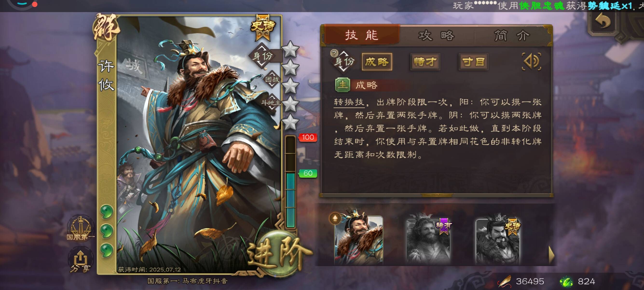Click the question mark help icon

tap(334, 53)
